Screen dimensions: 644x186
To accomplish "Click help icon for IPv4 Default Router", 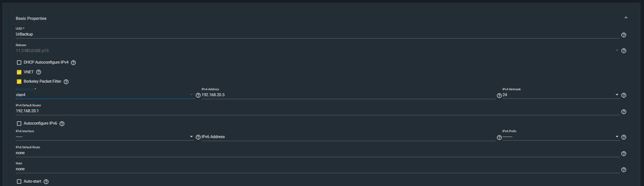I will coord(623,112).
